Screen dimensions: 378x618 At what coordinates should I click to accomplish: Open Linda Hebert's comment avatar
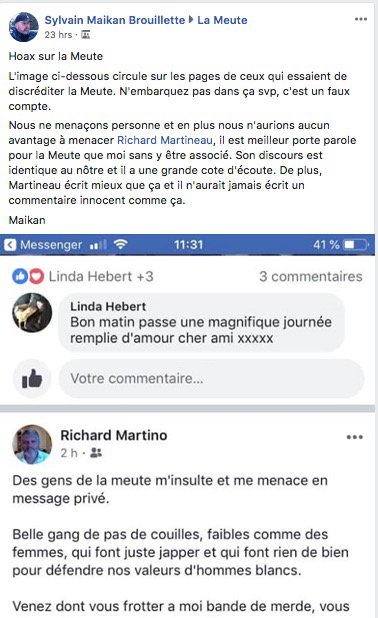point(32,313)
